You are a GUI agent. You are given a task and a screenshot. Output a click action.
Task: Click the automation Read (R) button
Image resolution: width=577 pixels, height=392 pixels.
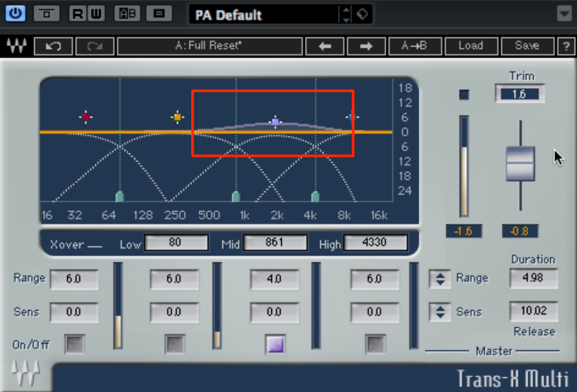coord(77,14)
